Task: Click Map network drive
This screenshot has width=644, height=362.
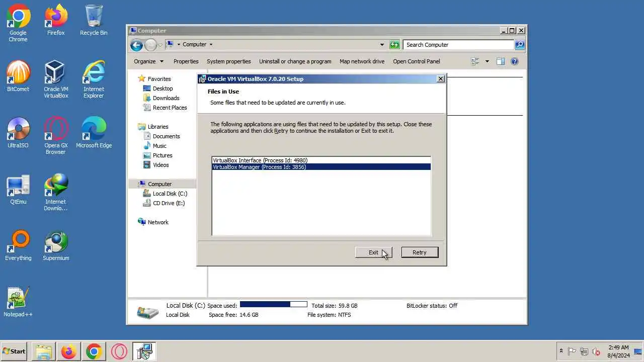Action: tap(362, 61)
